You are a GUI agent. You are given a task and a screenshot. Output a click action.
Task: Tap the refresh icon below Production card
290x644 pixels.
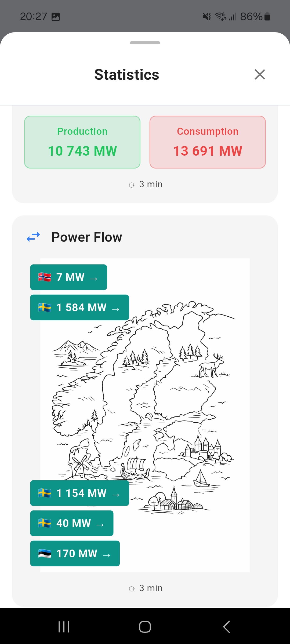click(x=132, y=185)
